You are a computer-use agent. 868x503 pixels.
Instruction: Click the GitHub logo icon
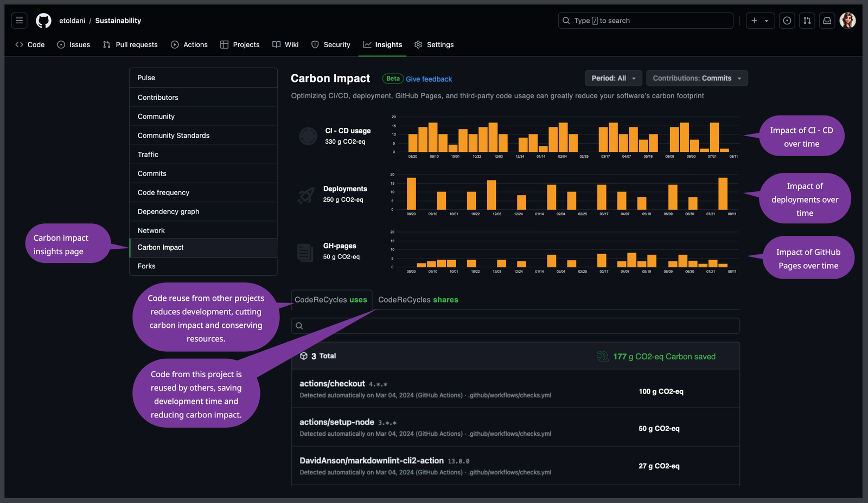[43, 21]
